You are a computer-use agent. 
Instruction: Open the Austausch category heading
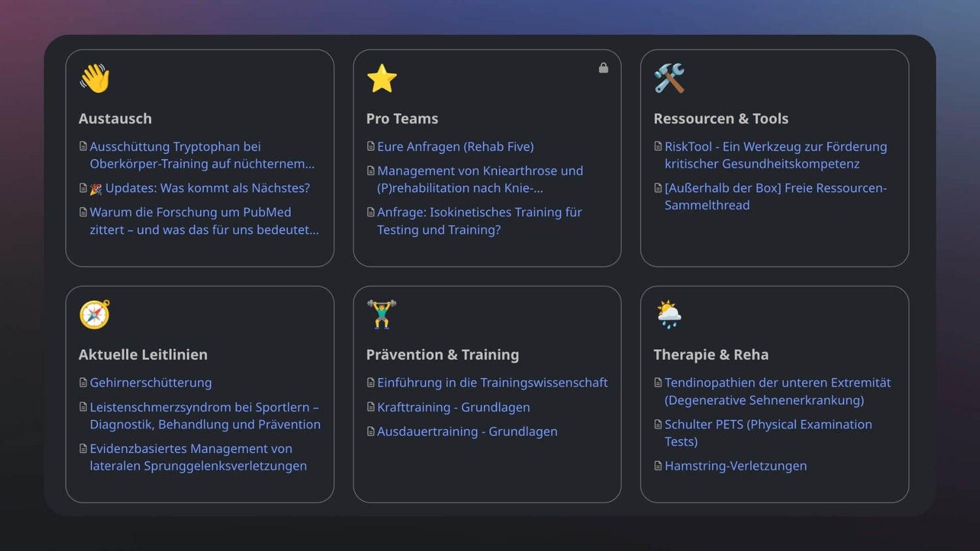[x=115, y=119]
